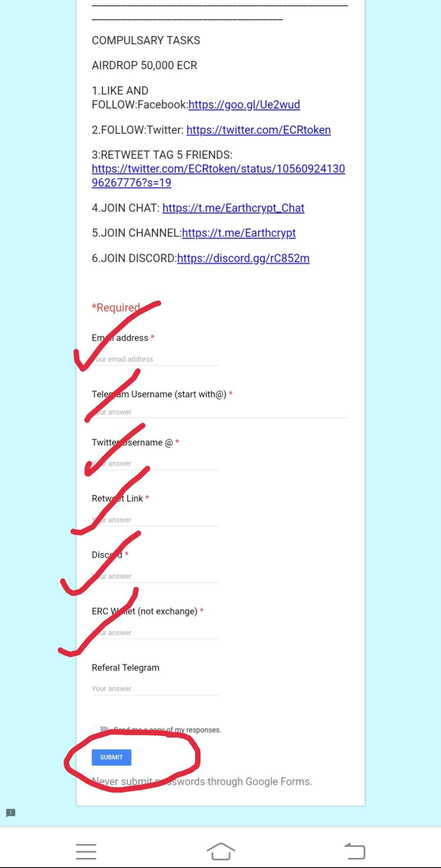Focus the Retweet Link answer field

(x=155, y=520)
